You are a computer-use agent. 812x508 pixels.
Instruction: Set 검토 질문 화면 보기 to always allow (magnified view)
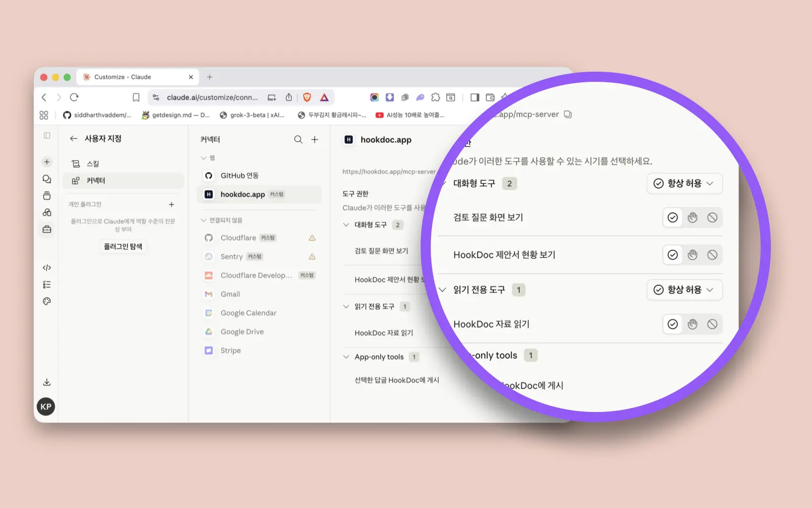tap(672, 217)
